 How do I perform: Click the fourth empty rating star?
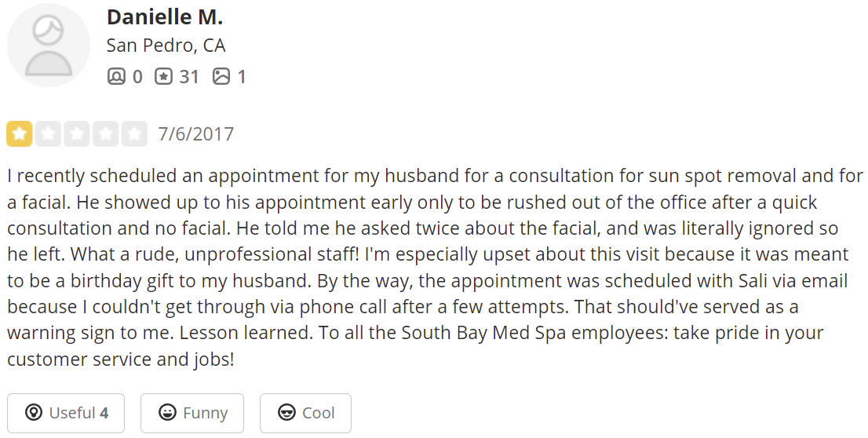tap(106, 134)
